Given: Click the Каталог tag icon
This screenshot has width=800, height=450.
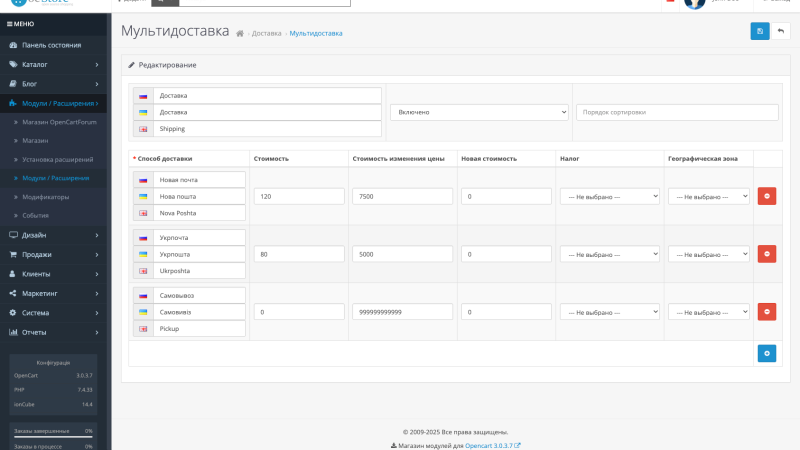Looking at the screenshot, I should (13, 64).
